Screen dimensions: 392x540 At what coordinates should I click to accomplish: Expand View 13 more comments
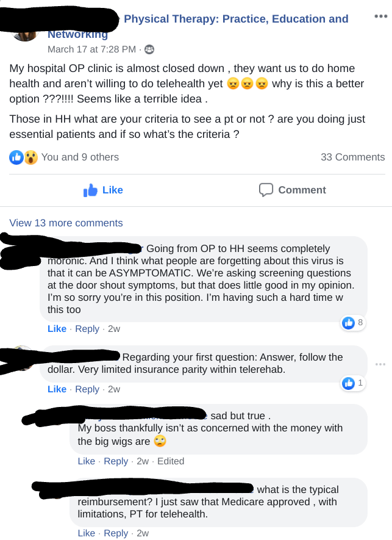click(x=66, y=223)
